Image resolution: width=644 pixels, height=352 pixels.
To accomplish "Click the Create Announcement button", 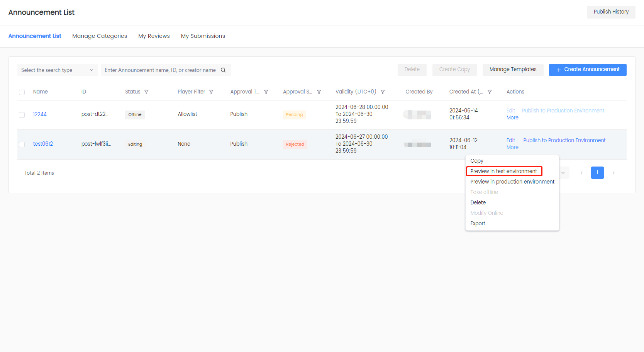I will (587, 70).
